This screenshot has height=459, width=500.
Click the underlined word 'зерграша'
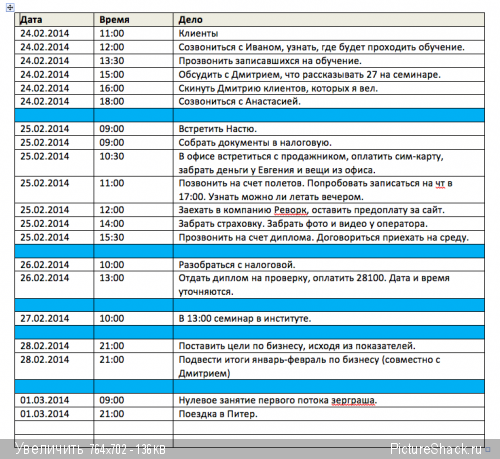[353, 400]
